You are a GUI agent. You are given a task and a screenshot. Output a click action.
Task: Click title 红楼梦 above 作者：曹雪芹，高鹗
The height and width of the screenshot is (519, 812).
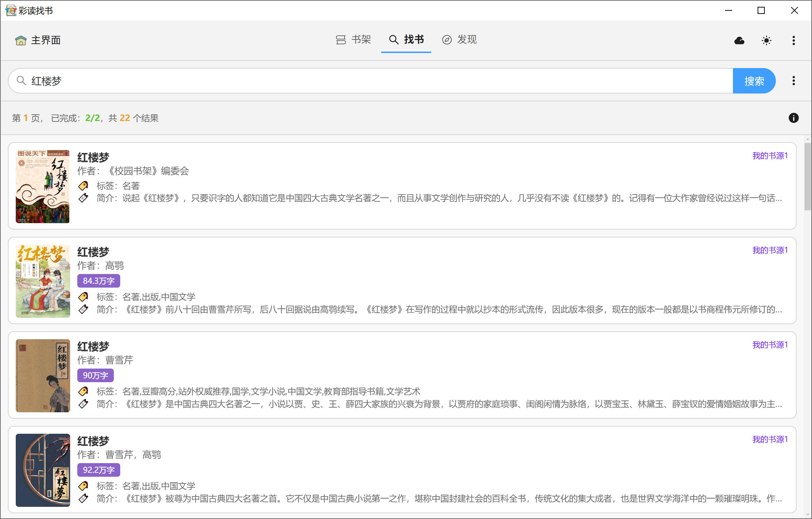[x=93, y=441]
